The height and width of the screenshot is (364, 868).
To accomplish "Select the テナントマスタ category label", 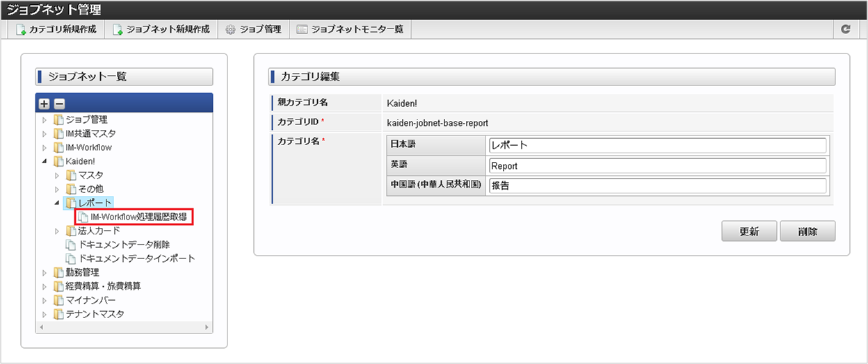I will click(95, 314).
